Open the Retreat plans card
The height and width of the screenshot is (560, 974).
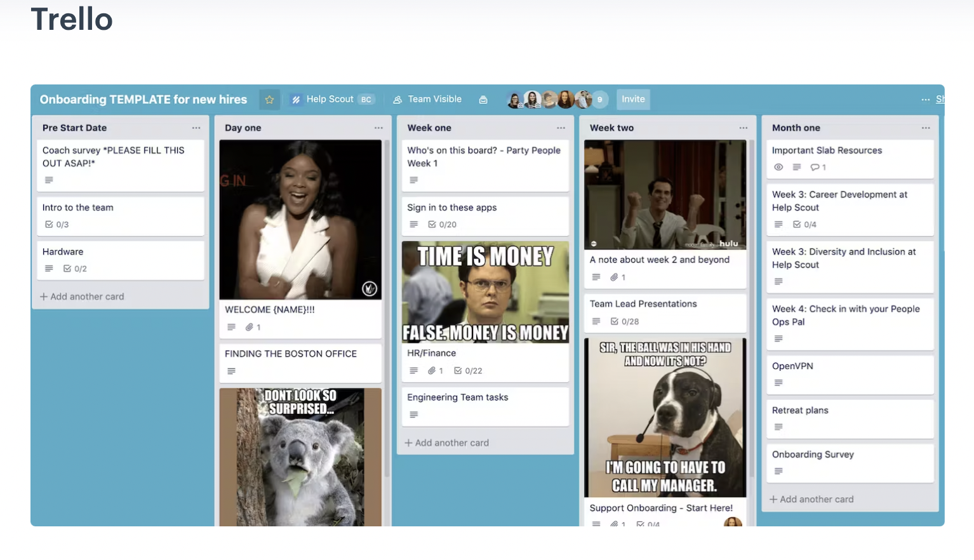click(851, 419)
